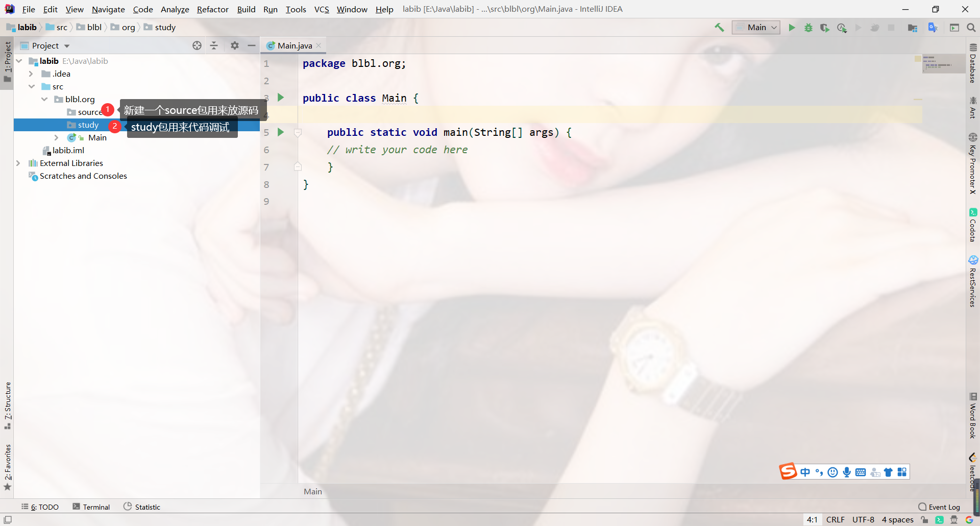
Task: Locate the current file in the Project tree
Action: pos(197,45)
